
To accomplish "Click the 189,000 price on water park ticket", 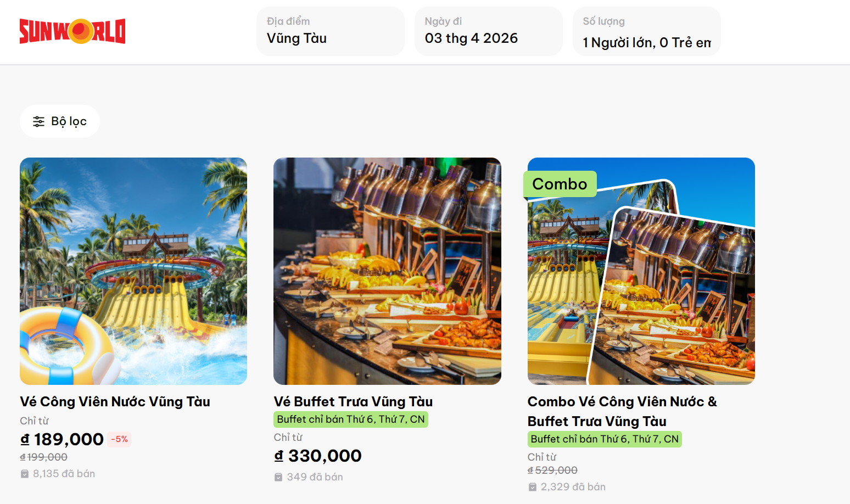I will [62, 439].
